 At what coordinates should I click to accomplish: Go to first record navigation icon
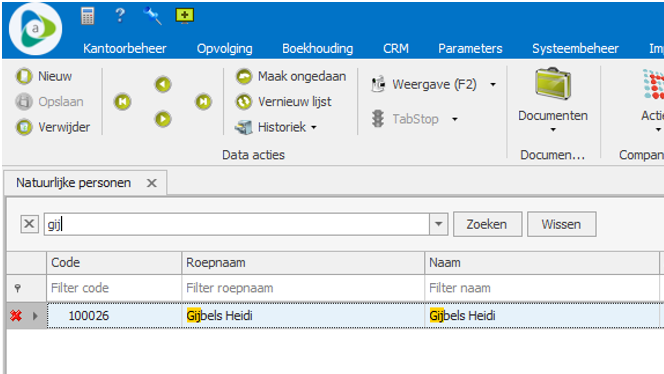[x=122, y=102]
